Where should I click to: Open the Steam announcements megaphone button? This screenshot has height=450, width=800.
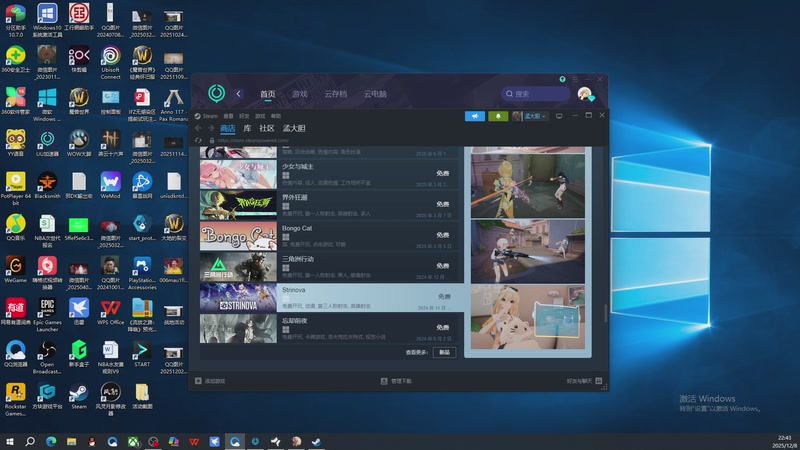(474, 116)
